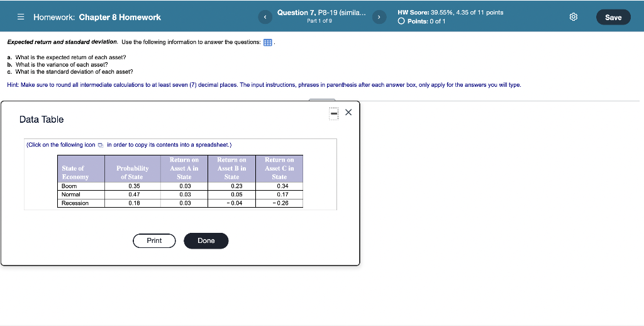Image resolution: width=644 pixels, height=326 pixels.
Task: Select the State of Economy header
Action: tap(75, 172)
